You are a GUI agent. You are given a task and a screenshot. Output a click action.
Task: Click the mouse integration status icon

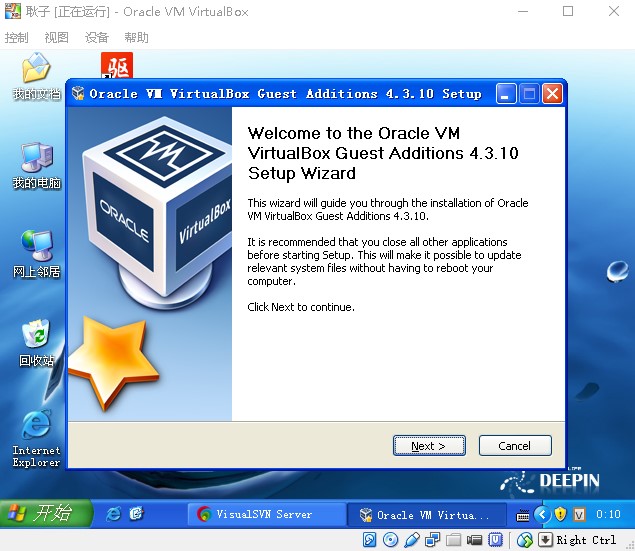coord(525,540)
